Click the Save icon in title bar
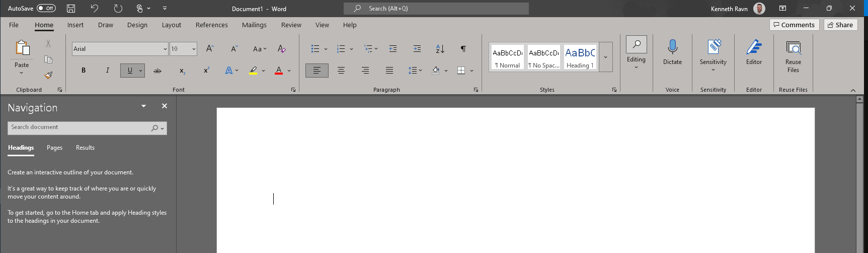This screenshot has height=253, width=868. point(71,9)
